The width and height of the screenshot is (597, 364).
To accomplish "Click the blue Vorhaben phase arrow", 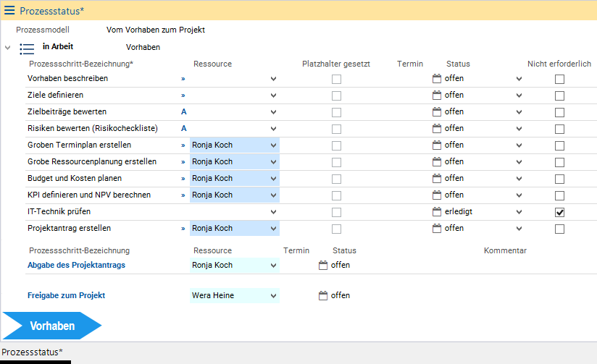I will point(51,326).
